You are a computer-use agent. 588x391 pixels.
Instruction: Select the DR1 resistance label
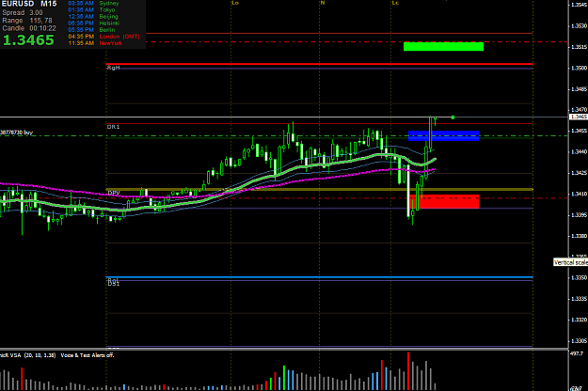coord(113,127)
